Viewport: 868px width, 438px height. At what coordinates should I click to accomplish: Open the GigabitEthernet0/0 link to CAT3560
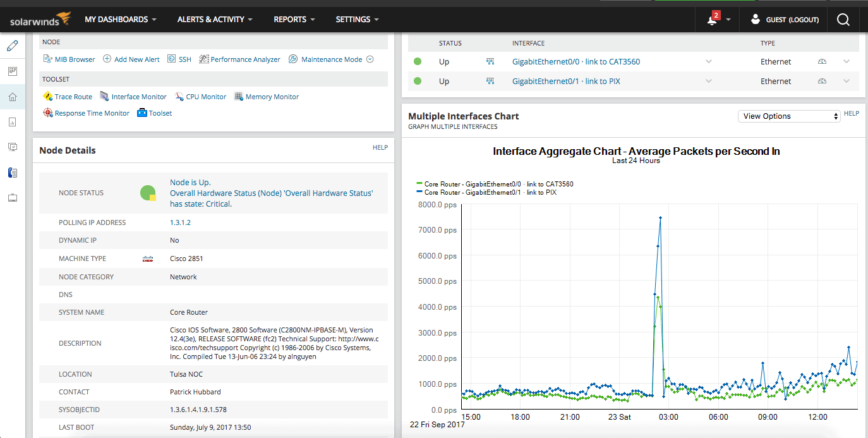pos(576,62)
